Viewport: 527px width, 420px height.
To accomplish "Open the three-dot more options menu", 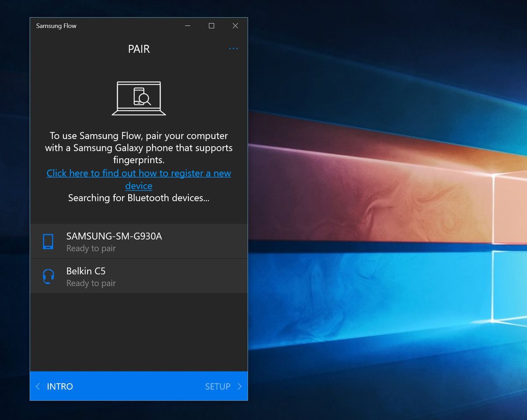I will 233,49.
